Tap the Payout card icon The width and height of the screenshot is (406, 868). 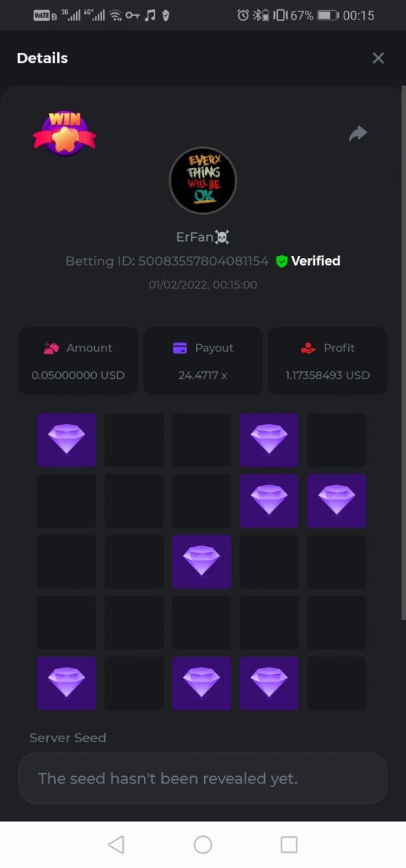pyautogui.click(x=180, y=348)
